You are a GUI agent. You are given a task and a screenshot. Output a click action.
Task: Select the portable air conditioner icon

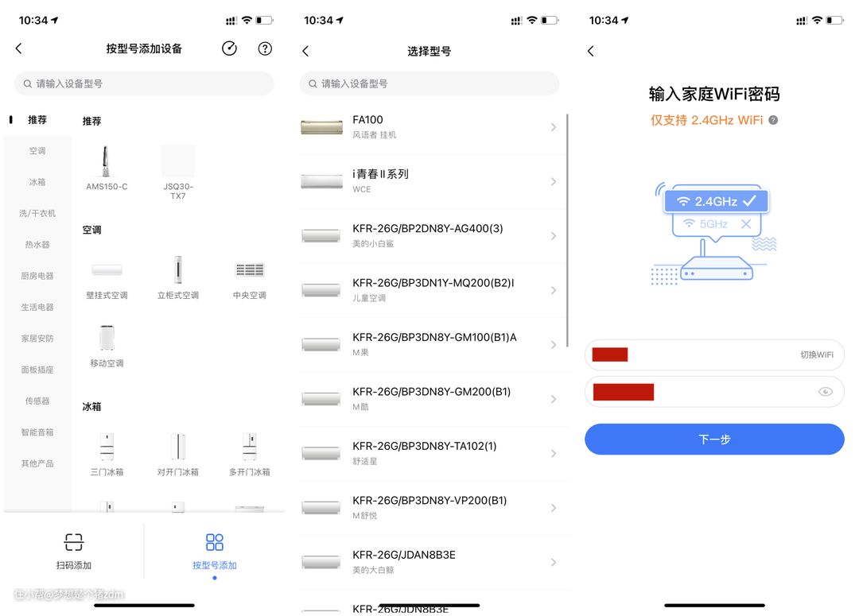(x=107, y=339)
